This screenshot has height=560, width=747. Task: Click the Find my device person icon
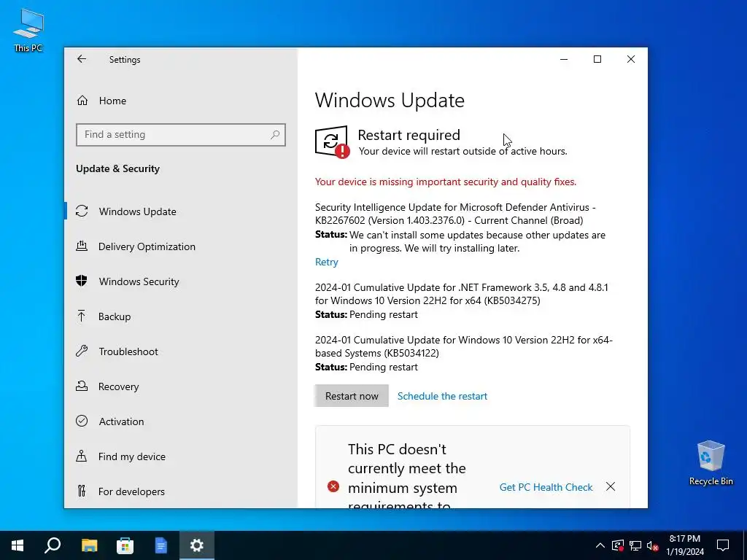pyautogui.click(x=82, y=456)
